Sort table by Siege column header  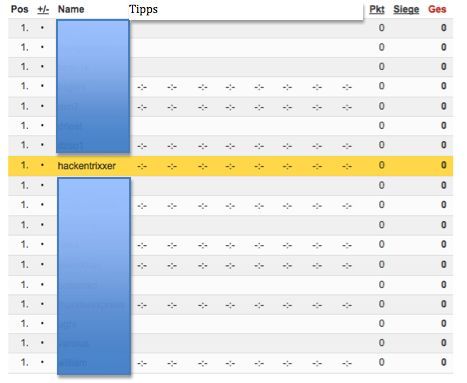tap(406, 9)
